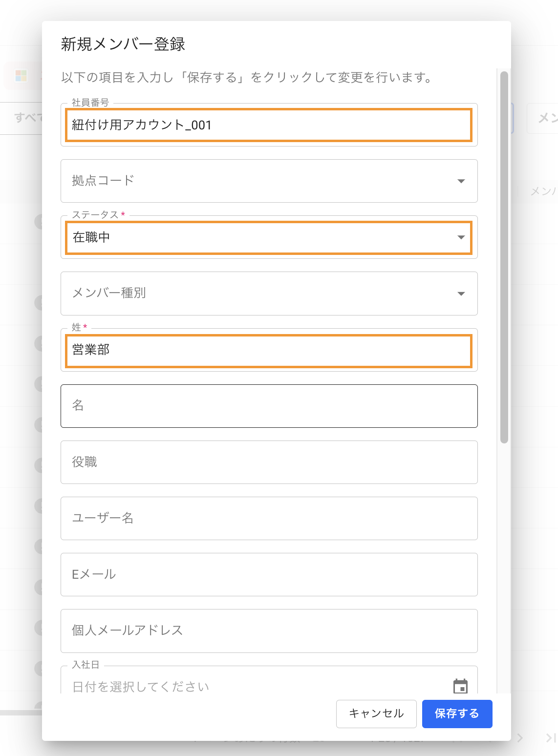
Task: Open the ステータス dropdown showing 在職中
Action: [461, 237]
